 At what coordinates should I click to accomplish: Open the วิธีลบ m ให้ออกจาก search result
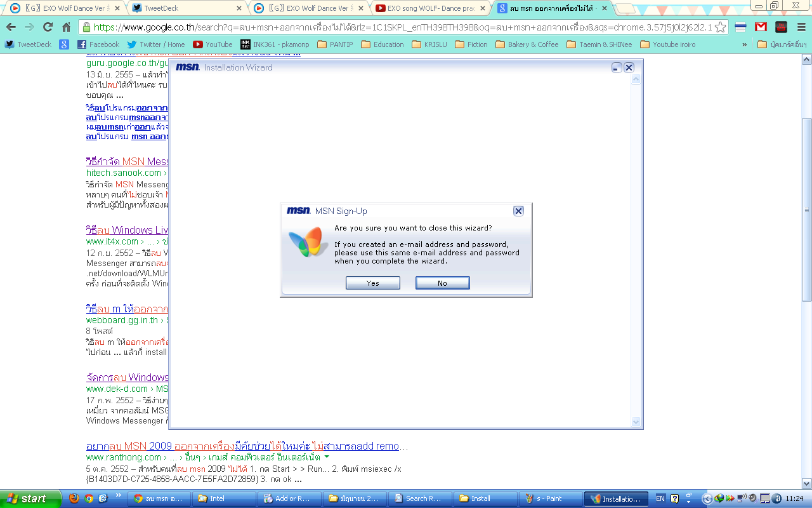click(x=127, y=309)
